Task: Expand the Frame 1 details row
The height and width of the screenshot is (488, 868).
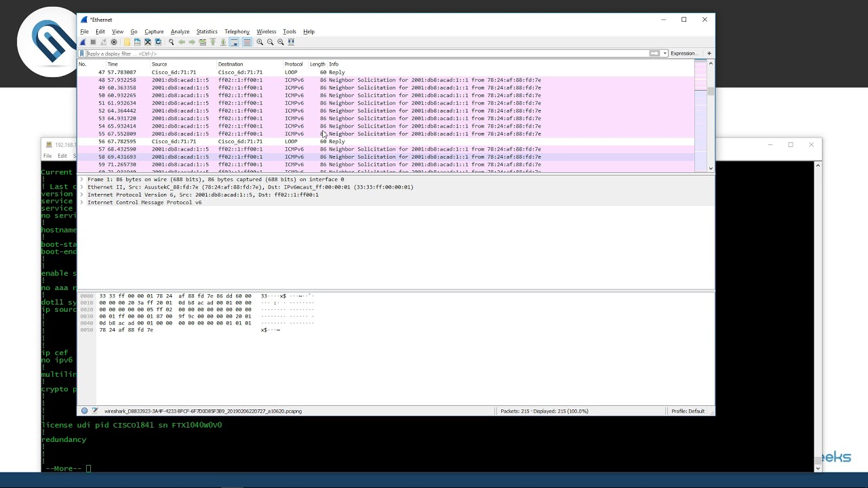Action: (x=82, y=180)
